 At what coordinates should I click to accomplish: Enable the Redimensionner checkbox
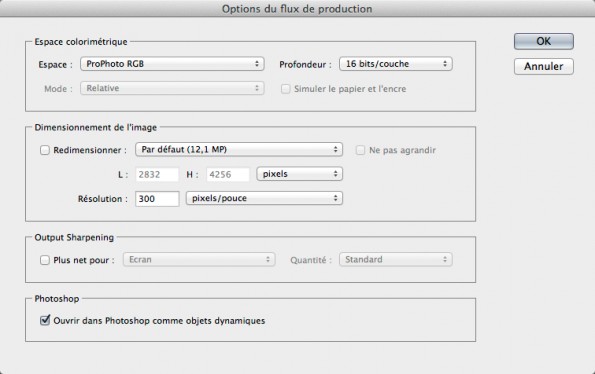click(45, 150)
